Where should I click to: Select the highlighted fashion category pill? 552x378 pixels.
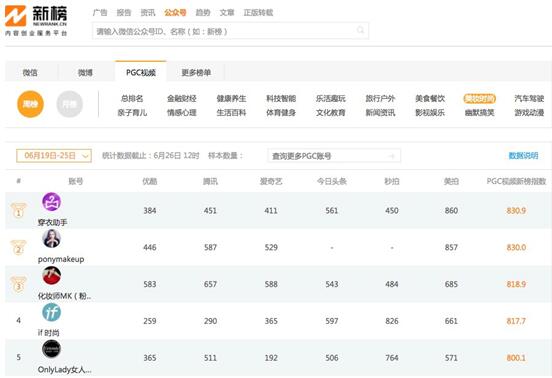pyautogui.click(x=479, y=99)
